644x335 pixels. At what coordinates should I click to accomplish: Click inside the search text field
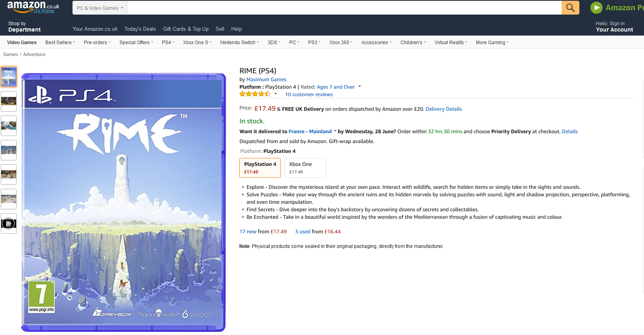344,8
